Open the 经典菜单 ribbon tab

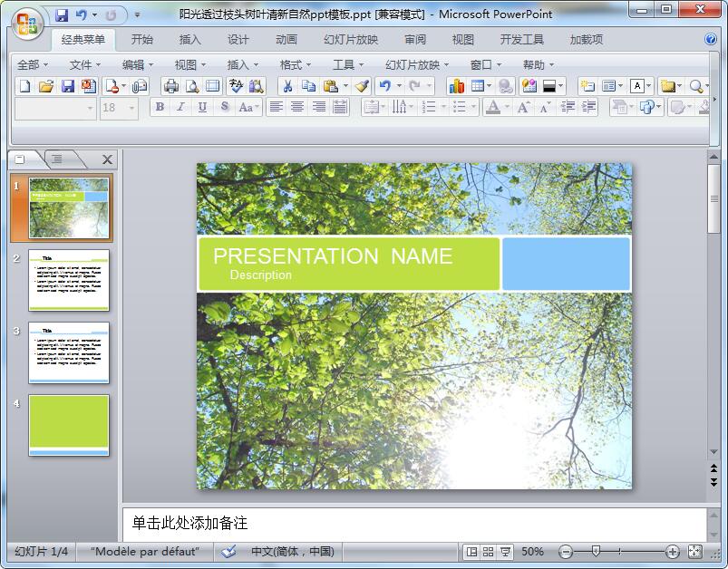tap(83, 40)
